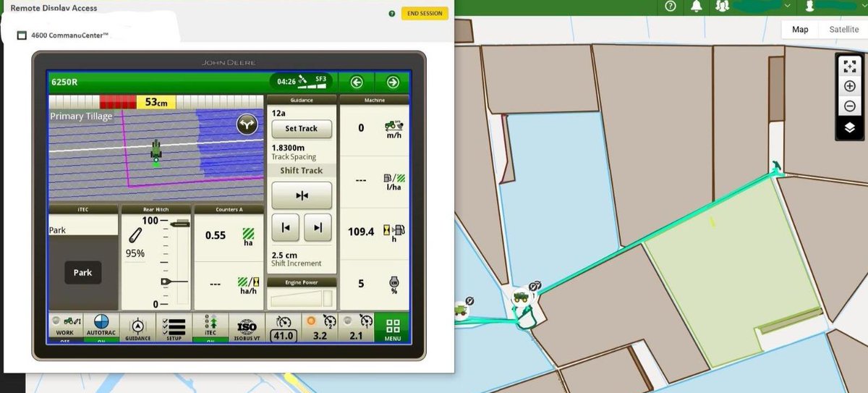This screenshot has height=393, width=868.
Task: Go to next display page arrow
Action: click(x=392, y=82)
